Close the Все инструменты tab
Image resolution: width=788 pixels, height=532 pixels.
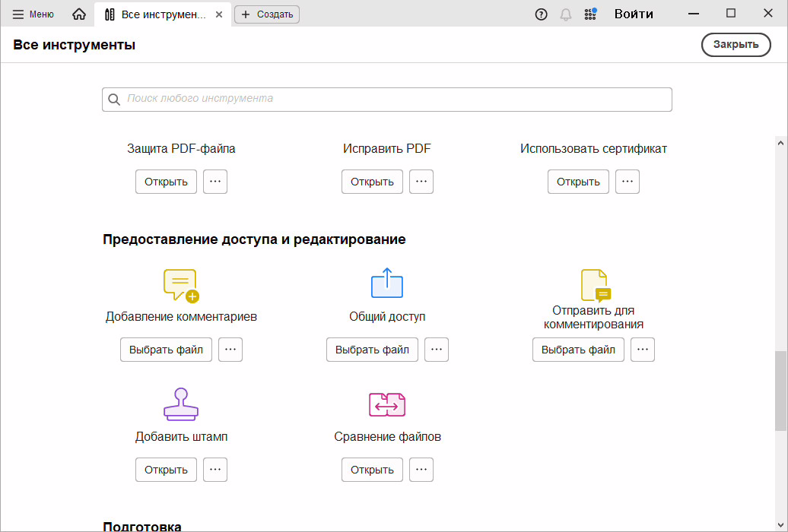[x=220, y=14]
